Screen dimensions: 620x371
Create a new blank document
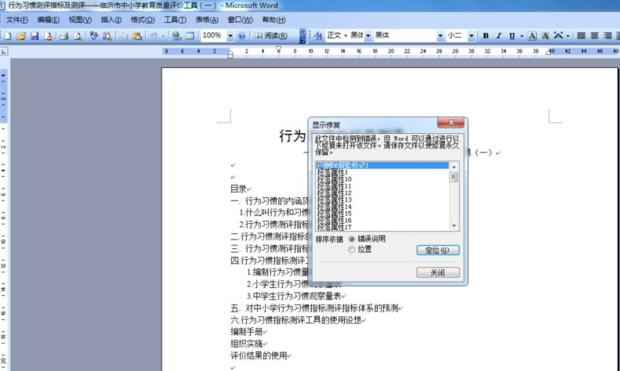pos(8,36)
